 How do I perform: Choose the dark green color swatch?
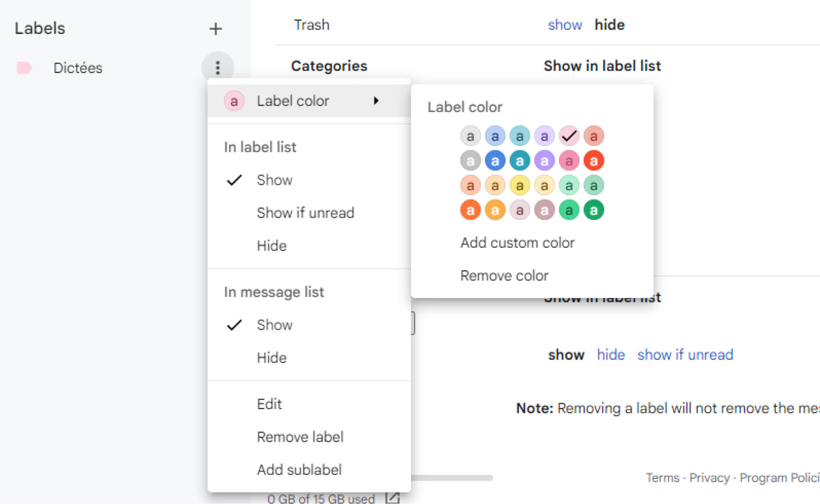coord(593,210)
